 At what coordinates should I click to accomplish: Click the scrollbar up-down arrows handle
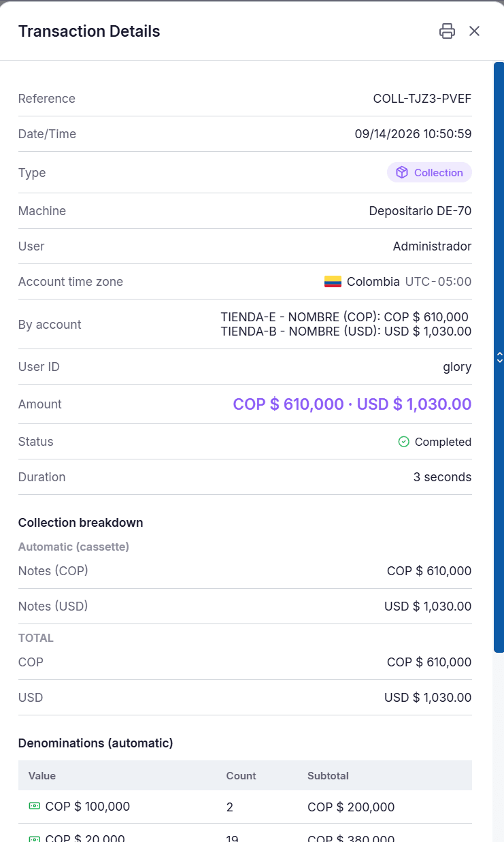click(499, 357)
